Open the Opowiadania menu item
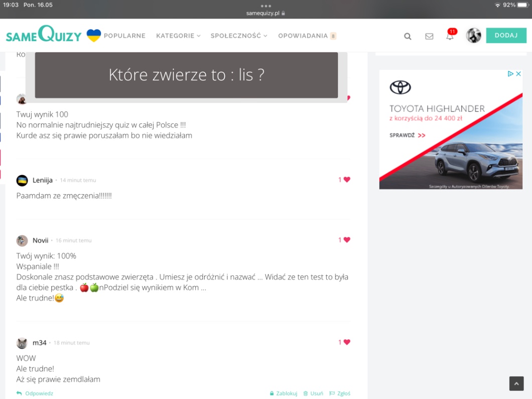 (303, 36)
